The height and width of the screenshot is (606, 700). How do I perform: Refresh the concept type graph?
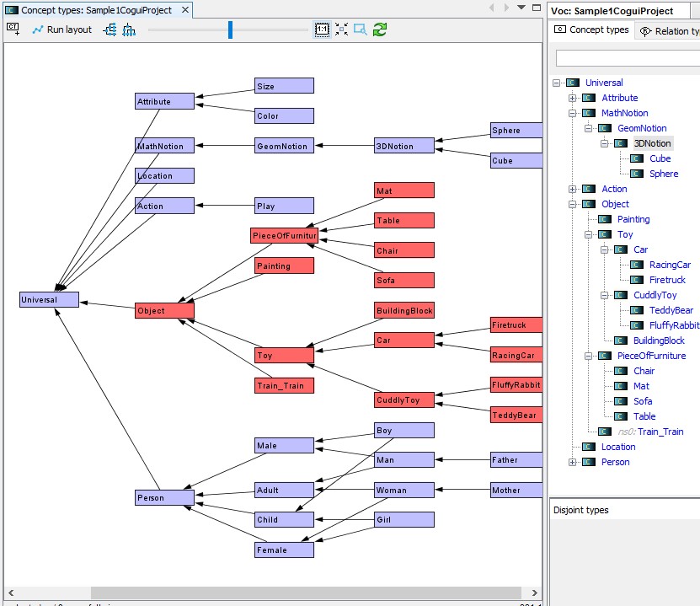(380, 29)
